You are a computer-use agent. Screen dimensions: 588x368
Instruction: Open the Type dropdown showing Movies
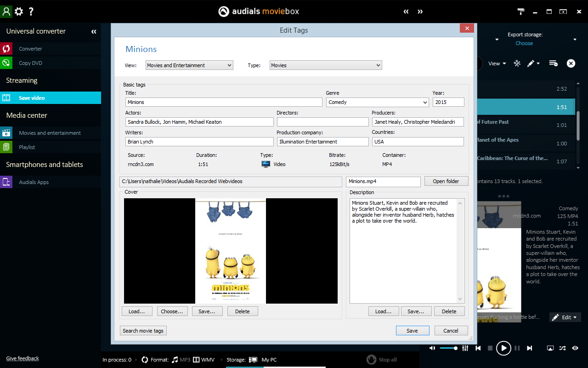(326, 65)
